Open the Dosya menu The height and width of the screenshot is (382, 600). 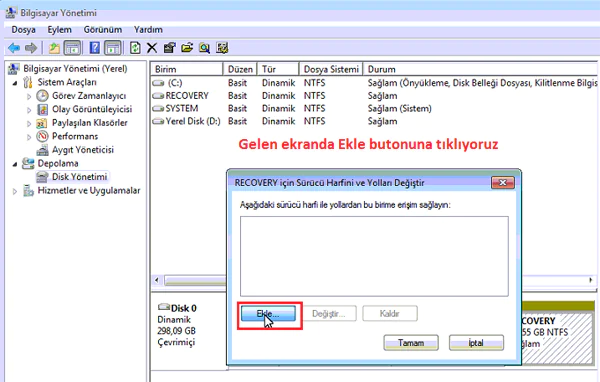point(23,29)
